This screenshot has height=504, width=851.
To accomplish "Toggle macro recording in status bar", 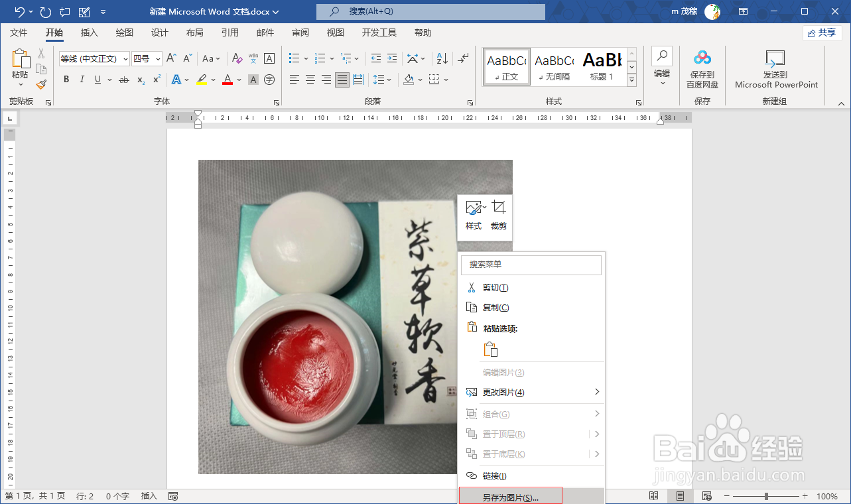I will [x=173, y=496].
